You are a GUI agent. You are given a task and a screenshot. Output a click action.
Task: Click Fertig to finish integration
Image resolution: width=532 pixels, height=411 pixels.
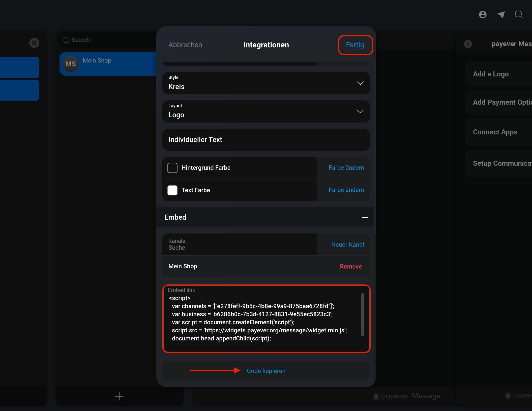(355, 45)
